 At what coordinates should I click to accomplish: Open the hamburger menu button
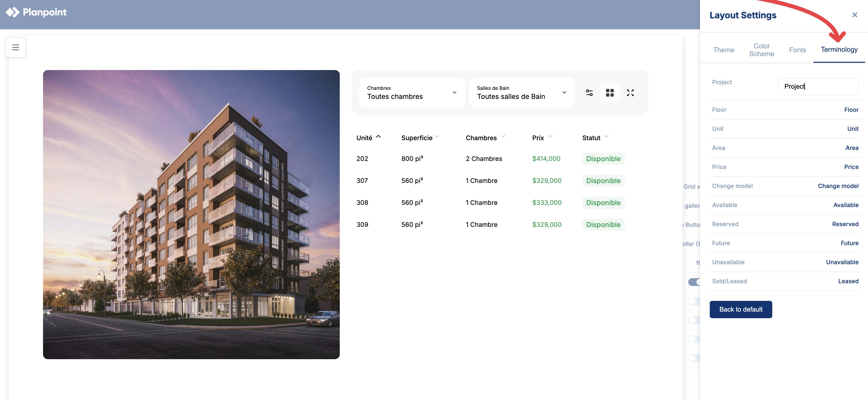[15, 48]
